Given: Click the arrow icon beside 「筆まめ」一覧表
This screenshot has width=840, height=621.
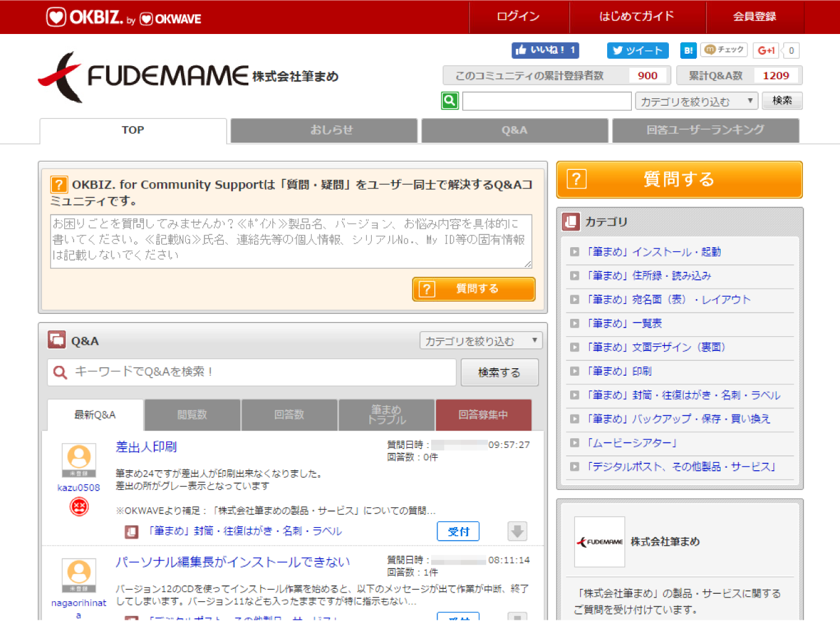Looking at the screenshot, I should (574, 324).
